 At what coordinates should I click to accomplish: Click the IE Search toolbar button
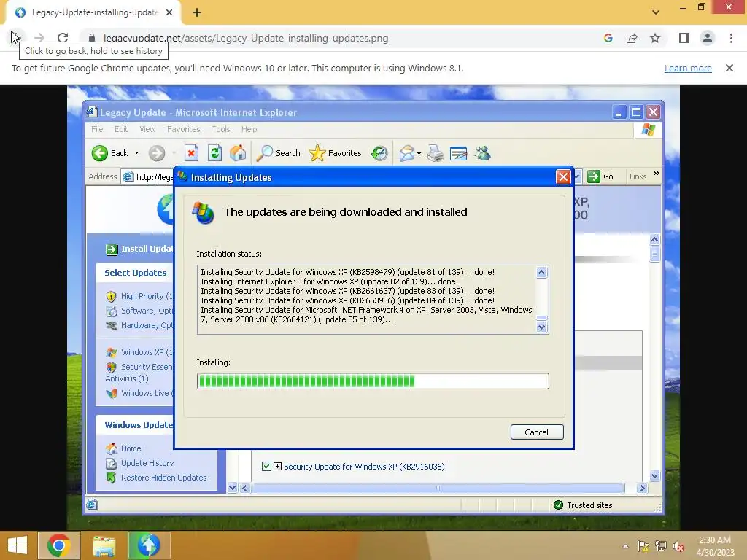[x=278, y=153]
